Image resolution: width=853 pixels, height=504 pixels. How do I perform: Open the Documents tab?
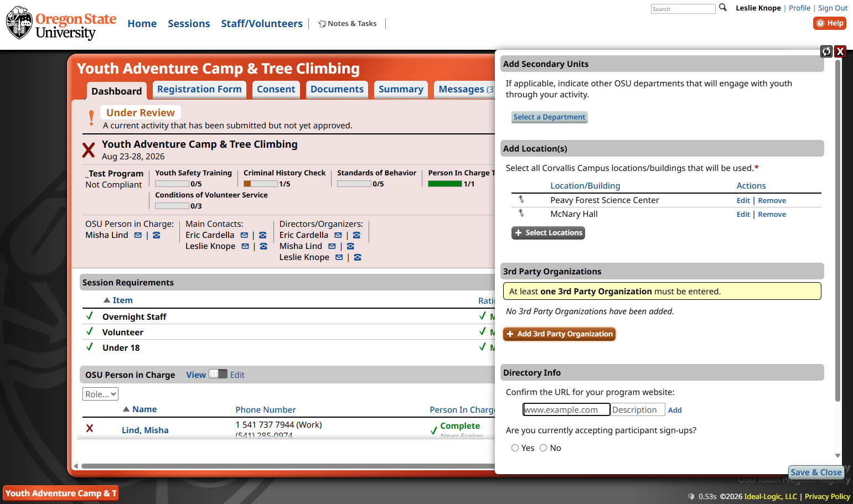(x=337, y=90)
